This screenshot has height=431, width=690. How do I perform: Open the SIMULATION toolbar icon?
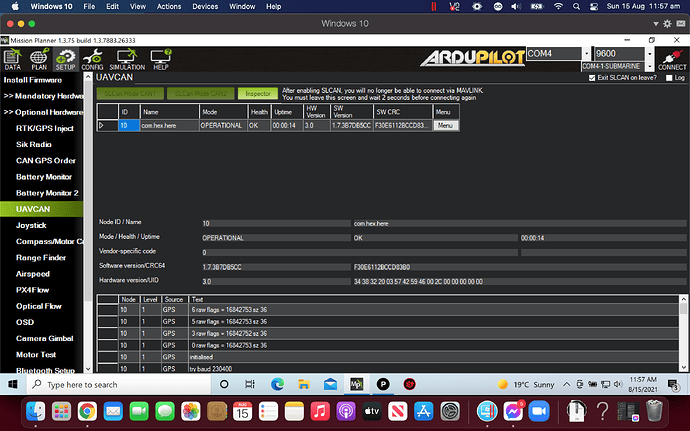pos(127,59)
